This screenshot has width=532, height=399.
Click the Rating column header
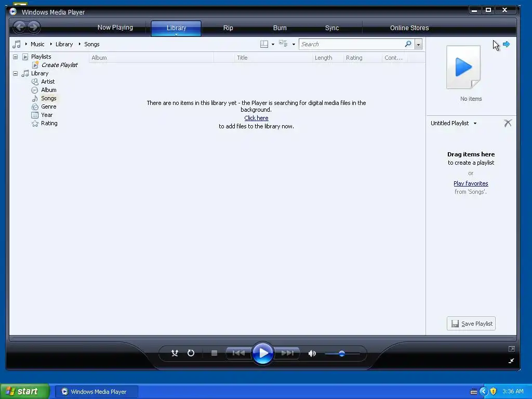362,58
